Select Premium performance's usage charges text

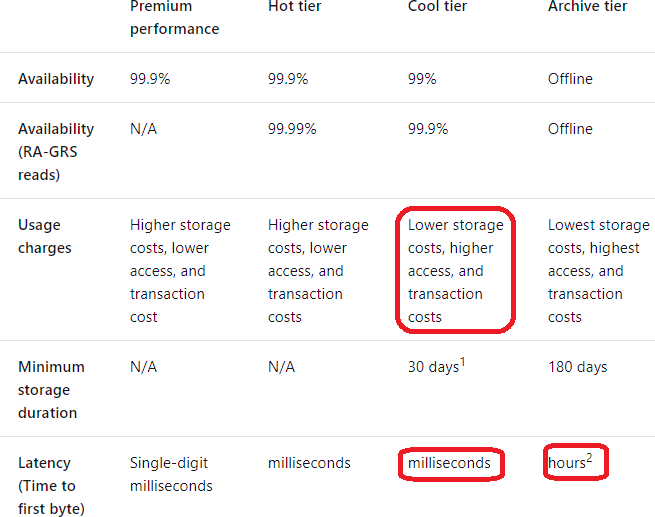point(180,270)
